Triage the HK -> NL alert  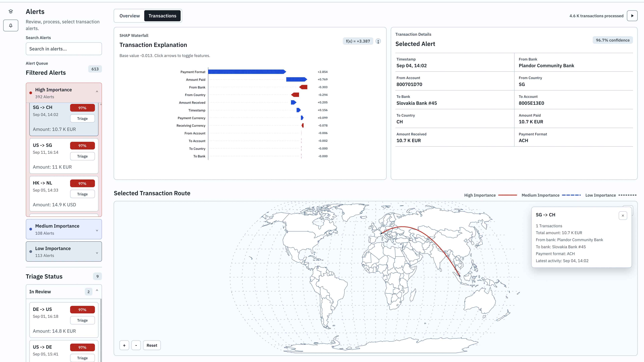82,194
